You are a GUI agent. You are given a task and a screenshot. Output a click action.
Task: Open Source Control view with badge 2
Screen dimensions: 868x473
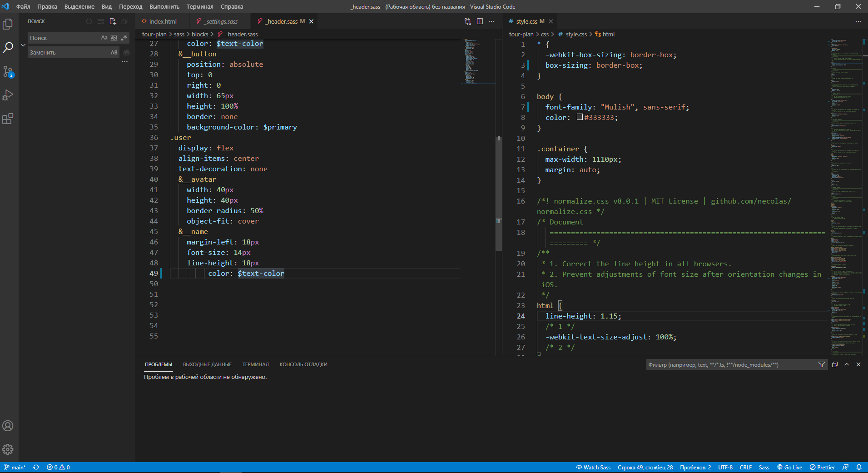8,71
